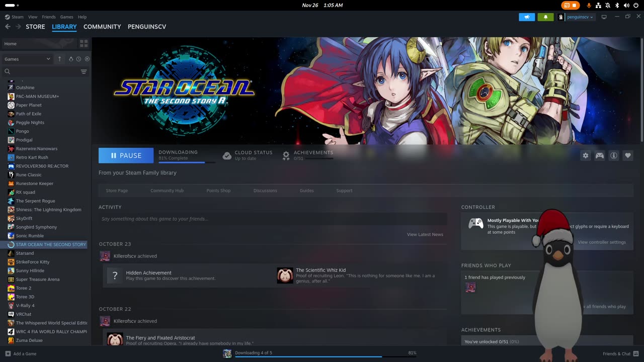Switch to Big Picture mode monitor icon
Screen dimensions: 644x362
(604, 17)
